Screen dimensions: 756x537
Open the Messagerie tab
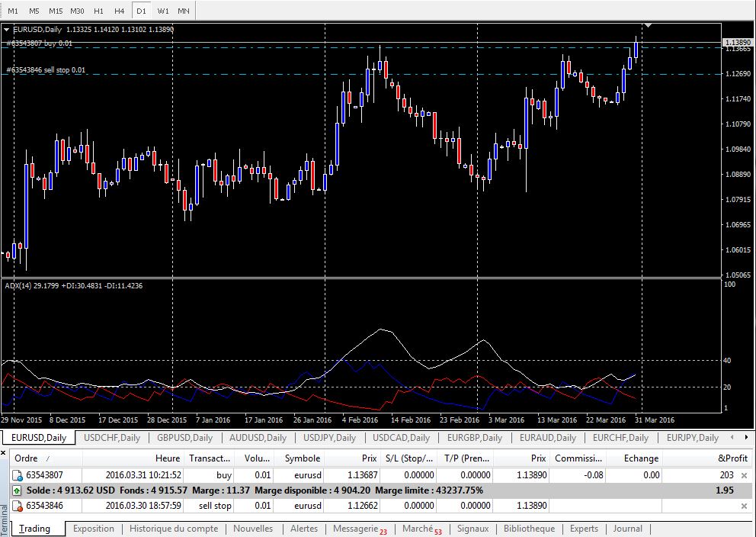coord(356,529)
